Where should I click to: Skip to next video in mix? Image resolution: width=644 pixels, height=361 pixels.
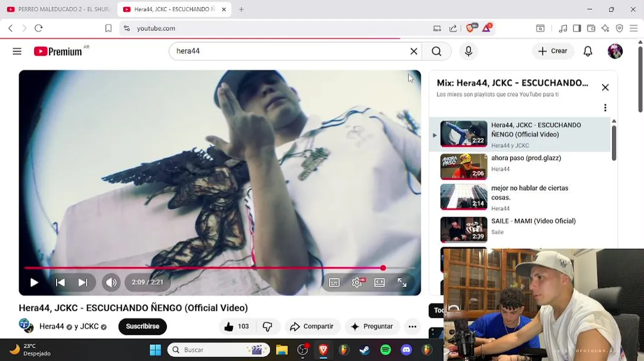coord(83,282)
